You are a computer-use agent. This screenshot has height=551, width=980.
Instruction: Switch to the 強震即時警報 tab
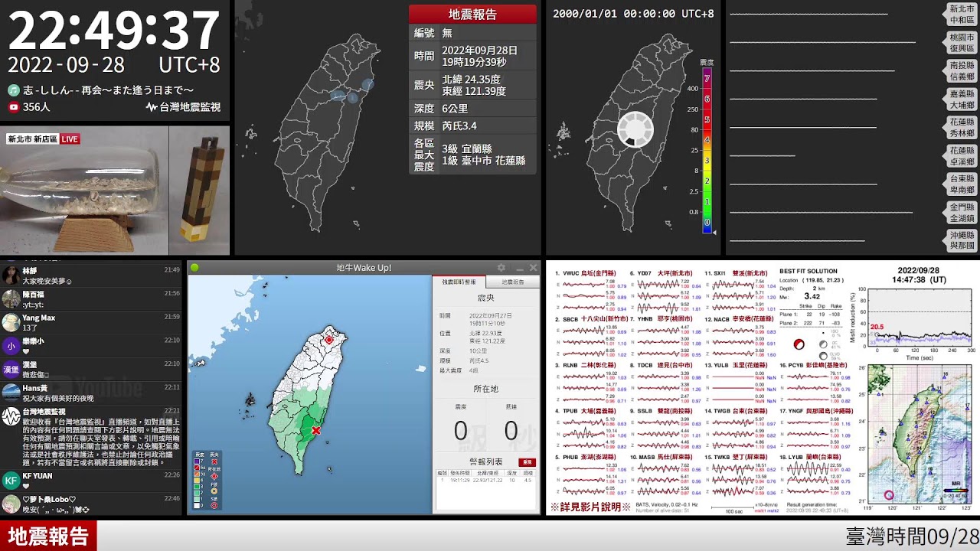(459, 282)
